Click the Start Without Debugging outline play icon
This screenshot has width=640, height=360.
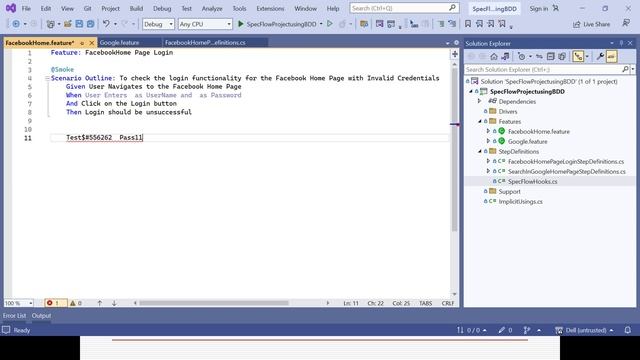(x=330, y=24)
